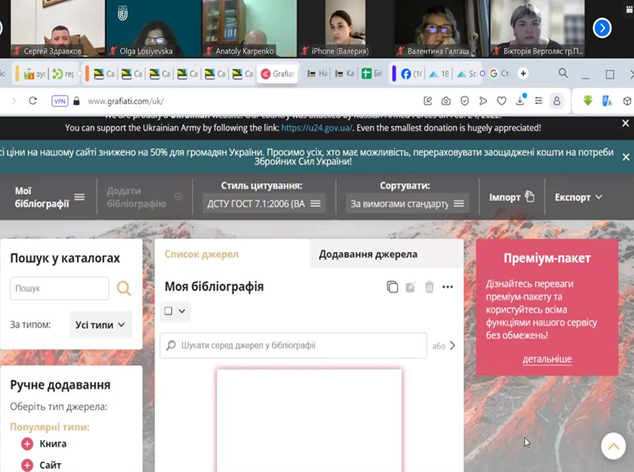Delete bibliography using the trash icon
The height and width of the screenshot is (472, 634).
pyautogui.click(x=429, y=287)
